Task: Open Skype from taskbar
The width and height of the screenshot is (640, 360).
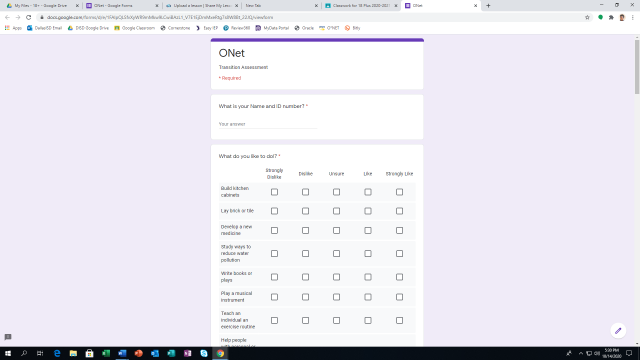Action: tap(204, 353)
